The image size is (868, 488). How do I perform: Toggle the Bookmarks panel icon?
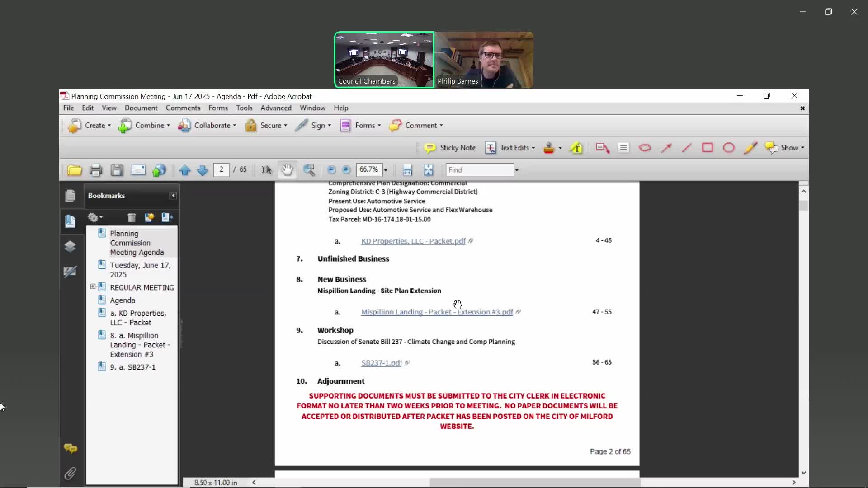click(70, 221)
